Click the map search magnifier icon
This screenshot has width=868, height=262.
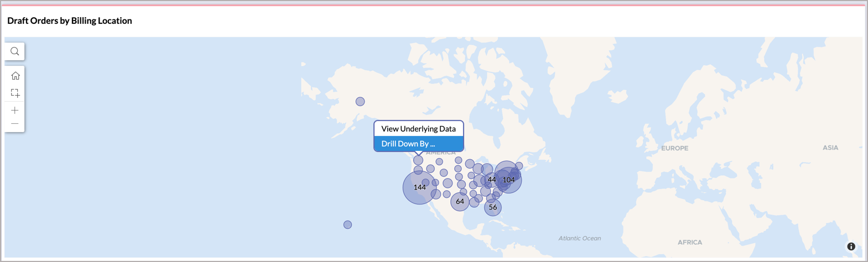15,51
